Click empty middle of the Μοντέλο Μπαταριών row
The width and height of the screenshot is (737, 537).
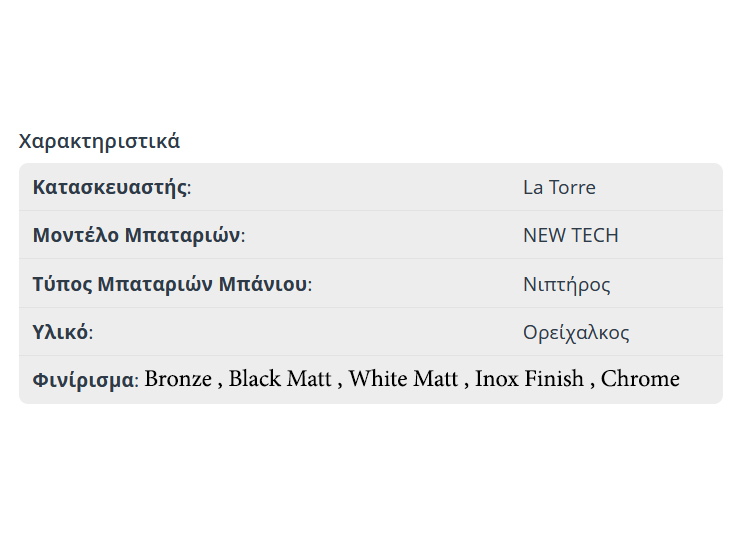(x=380, y=235)
